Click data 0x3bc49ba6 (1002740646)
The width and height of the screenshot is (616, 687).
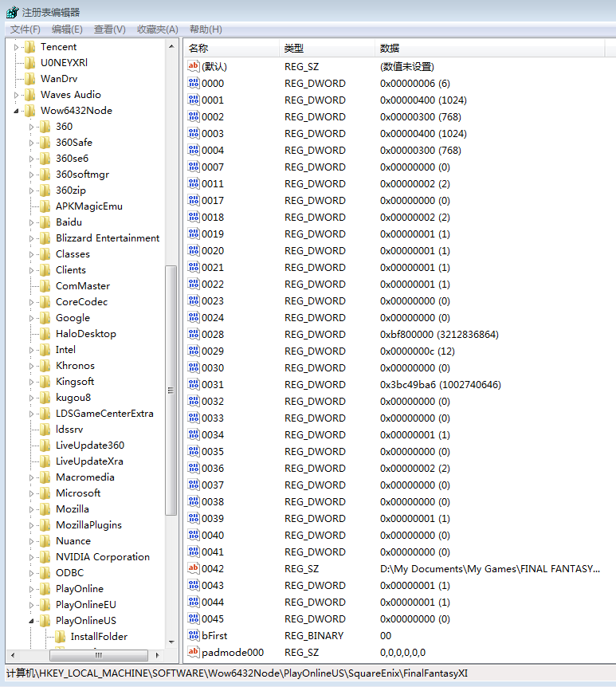[441, 385]
